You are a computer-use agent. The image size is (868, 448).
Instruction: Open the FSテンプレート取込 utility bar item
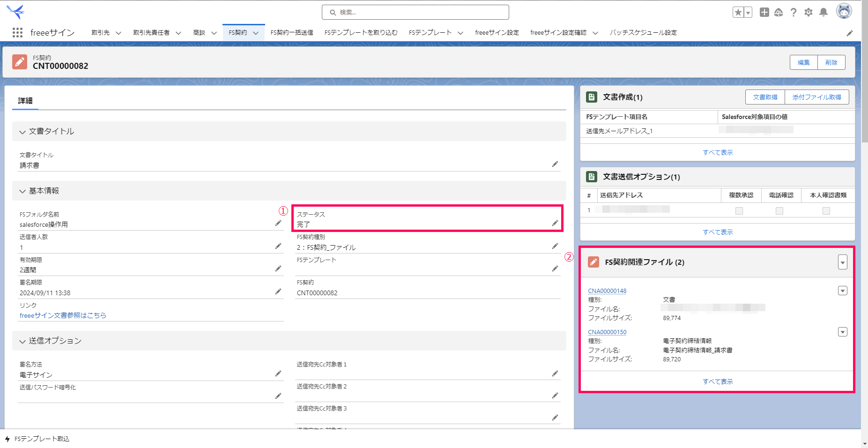[x=37, y=439]
